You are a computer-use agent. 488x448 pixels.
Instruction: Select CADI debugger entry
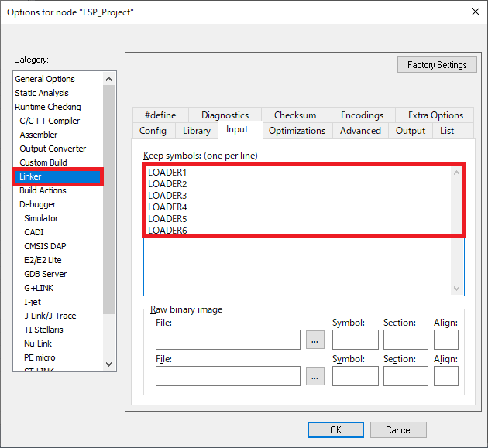coord(34,232)
